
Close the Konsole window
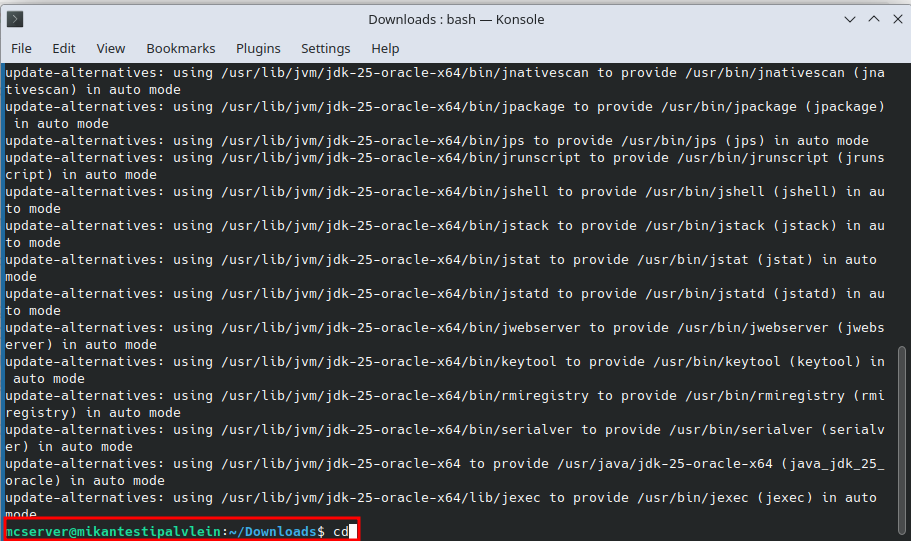895,19
